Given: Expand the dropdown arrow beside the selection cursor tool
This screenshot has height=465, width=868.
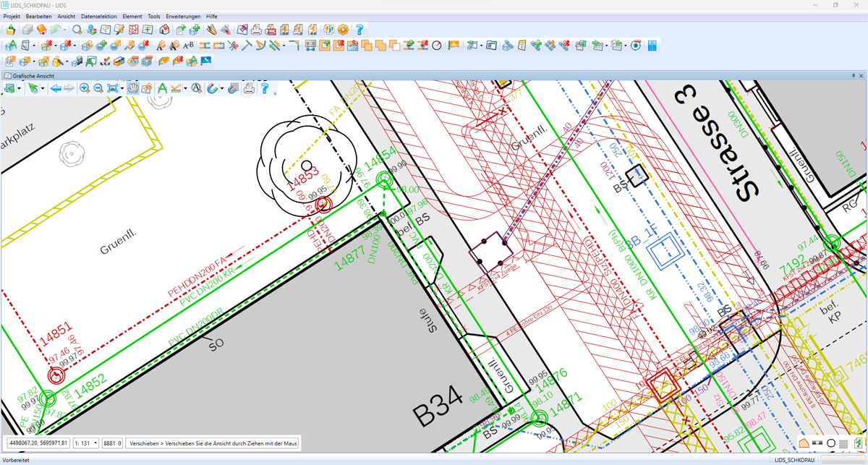Looking at the screenshot, I should [x=43, y=88].
